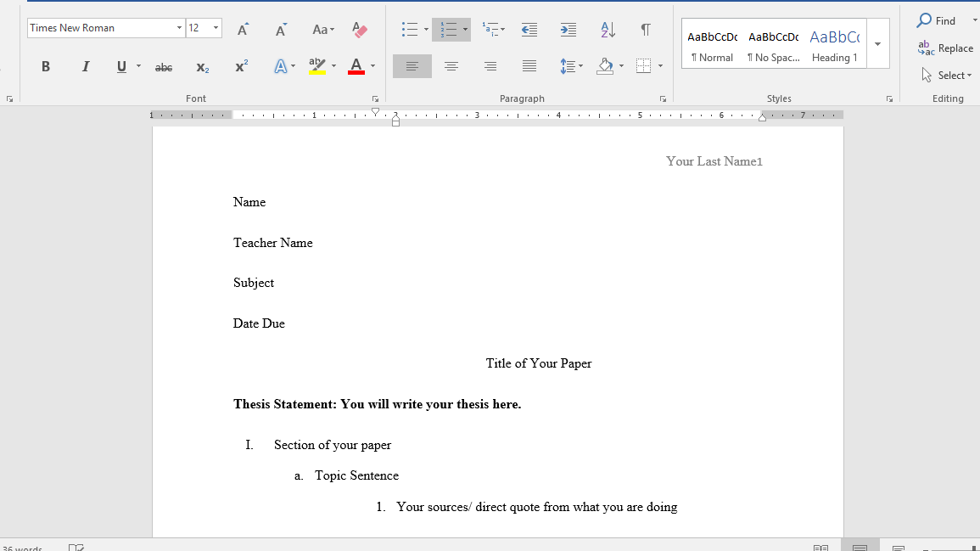Toggle paragraph marks visibility
This screenshot has height=551, width=980.
pos(646,29)
